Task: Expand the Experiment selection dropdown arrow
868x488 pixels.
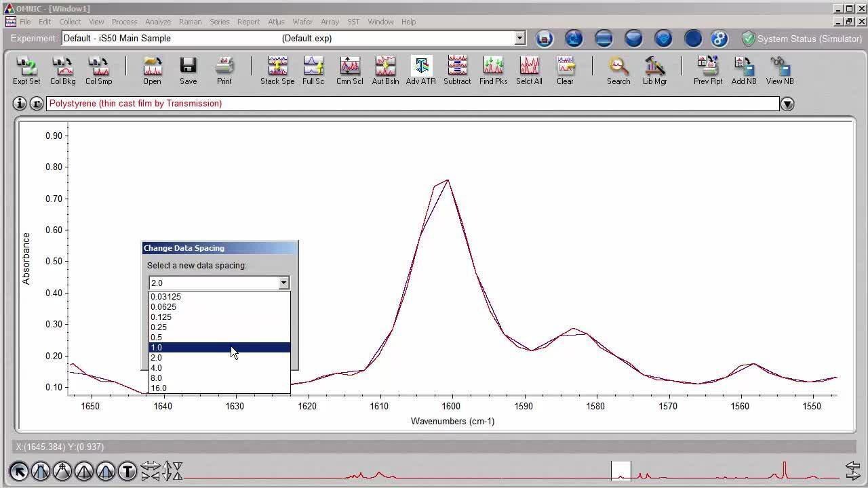Action: (x=519, y=39)
